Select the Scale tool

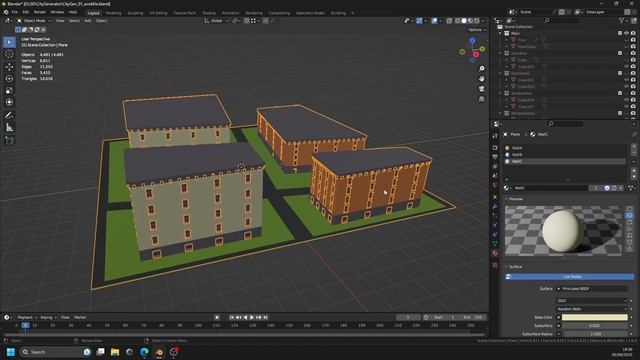9,91
